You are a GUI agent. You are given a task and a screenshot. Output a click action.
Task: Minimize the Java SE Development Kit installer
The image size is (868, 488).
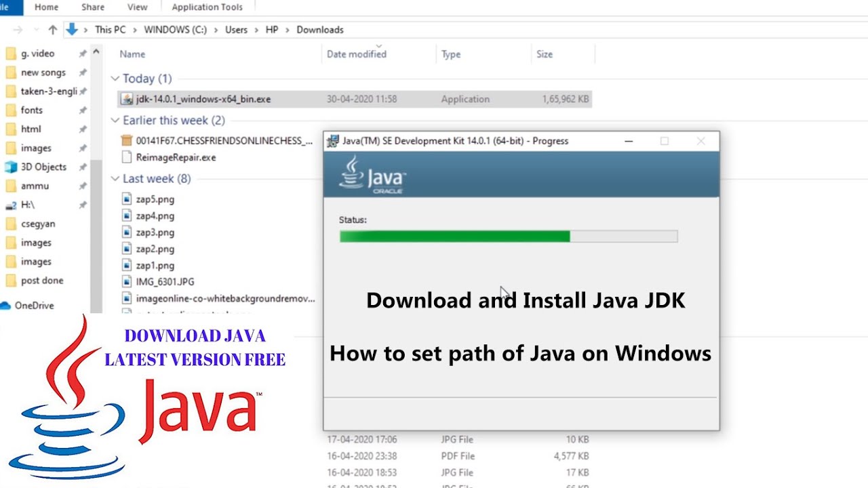tap(629, 141)
